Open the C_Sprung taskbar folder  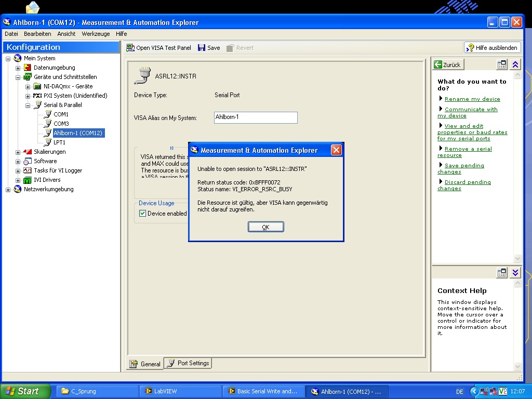click(x=97, y=392)
